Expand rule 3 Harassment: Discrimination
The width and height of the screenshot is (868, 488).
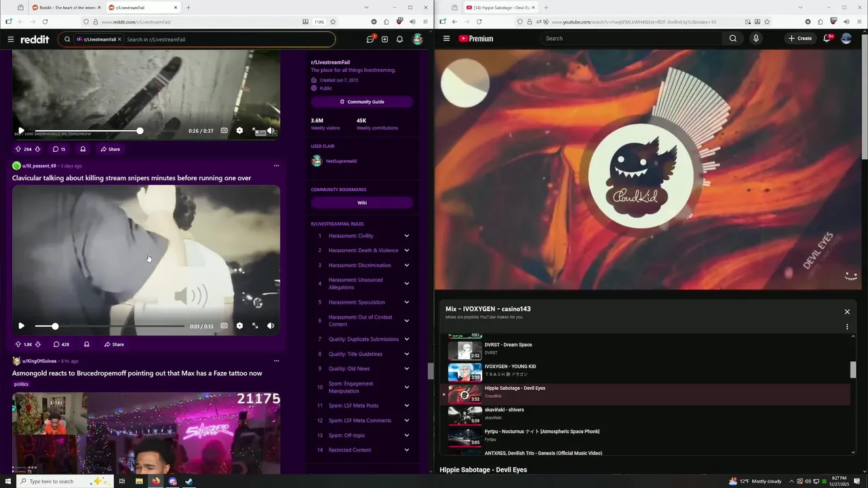[x=362, y=266]
